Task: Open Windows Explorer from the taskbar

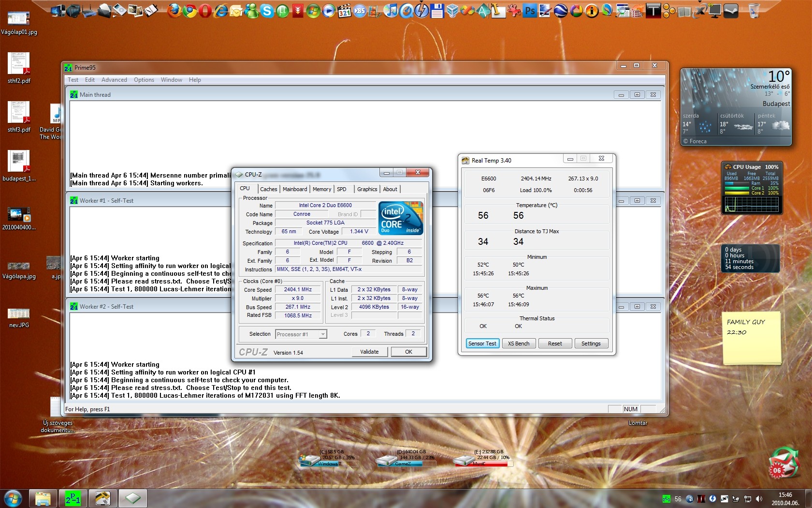Action: (x=43, y=498)
